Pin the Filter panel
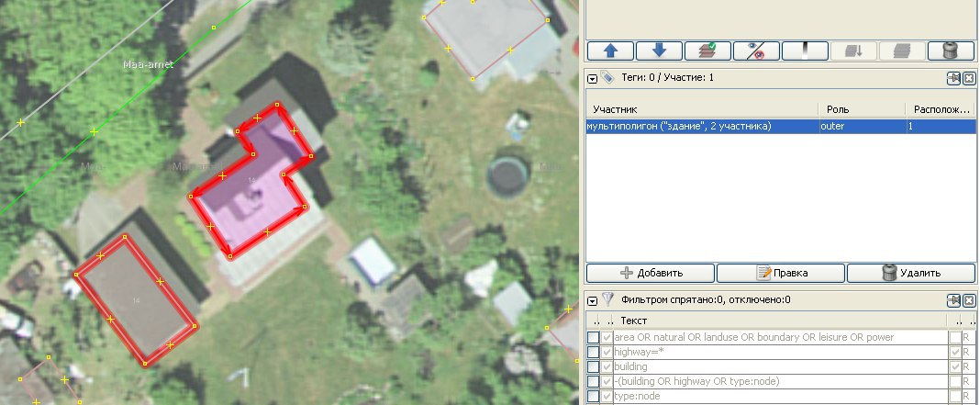The image size is (980, 405). tap(953, 300)
